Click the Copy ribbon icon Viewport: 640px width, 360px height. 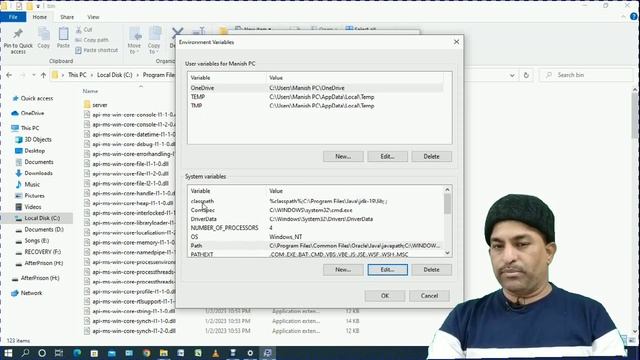point(44,38)
